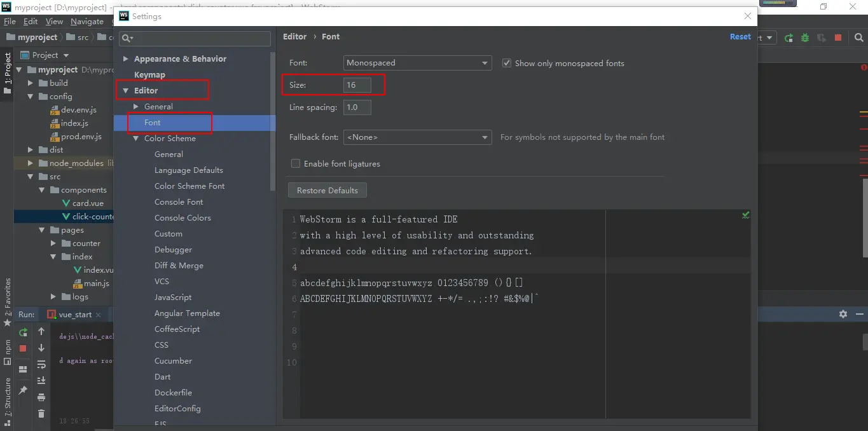Clear the console with the trash icon
This screenshot has width=868, height=431.
click(x=41, y=414)
